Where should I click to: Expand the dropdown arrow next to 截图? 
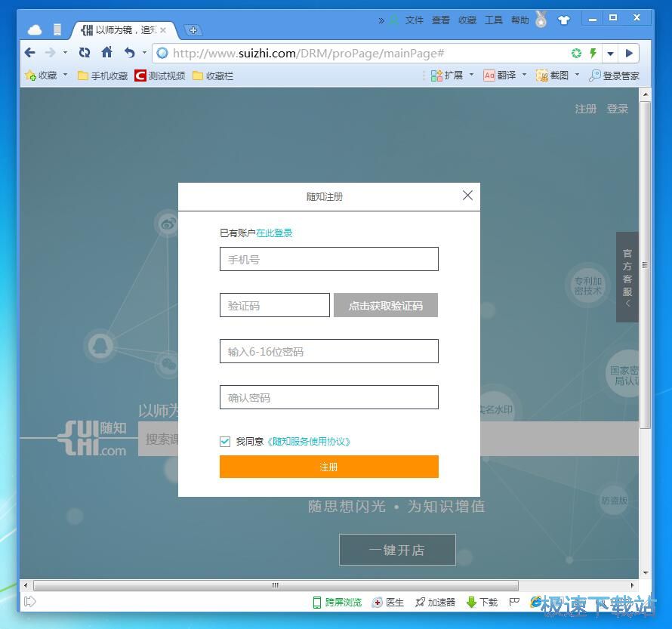point(577,75)
